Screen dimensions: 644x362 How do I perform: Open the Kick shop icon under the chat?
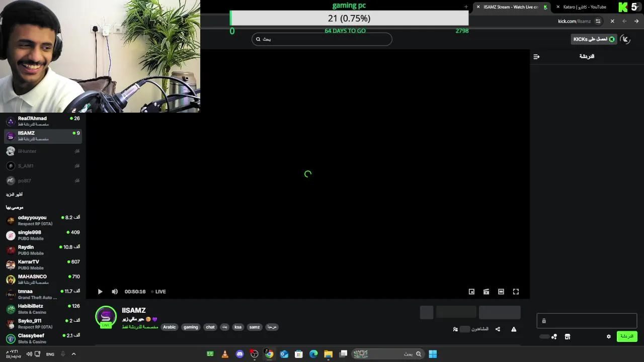pos(568,337)
